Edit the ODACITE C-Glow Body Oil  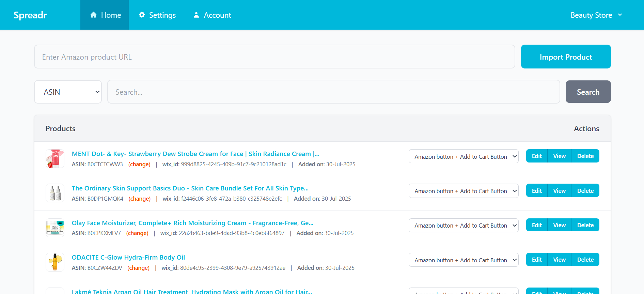coord(537,260)
